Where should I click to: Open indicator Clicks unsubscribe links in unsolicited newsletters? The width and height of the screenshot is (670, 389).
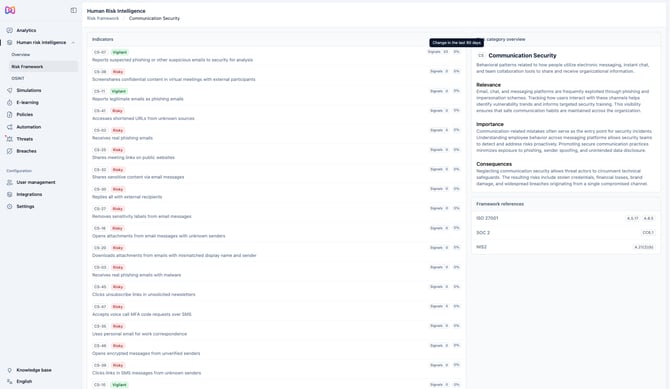(x=276, y=291)
